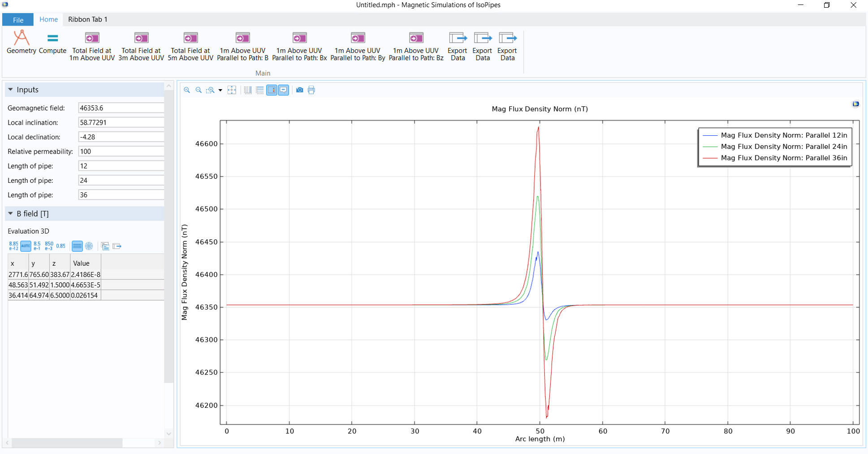This screenshot has height=454, width=868.
Task: Take a plot snapshot with camera icon
Action: 299,90
